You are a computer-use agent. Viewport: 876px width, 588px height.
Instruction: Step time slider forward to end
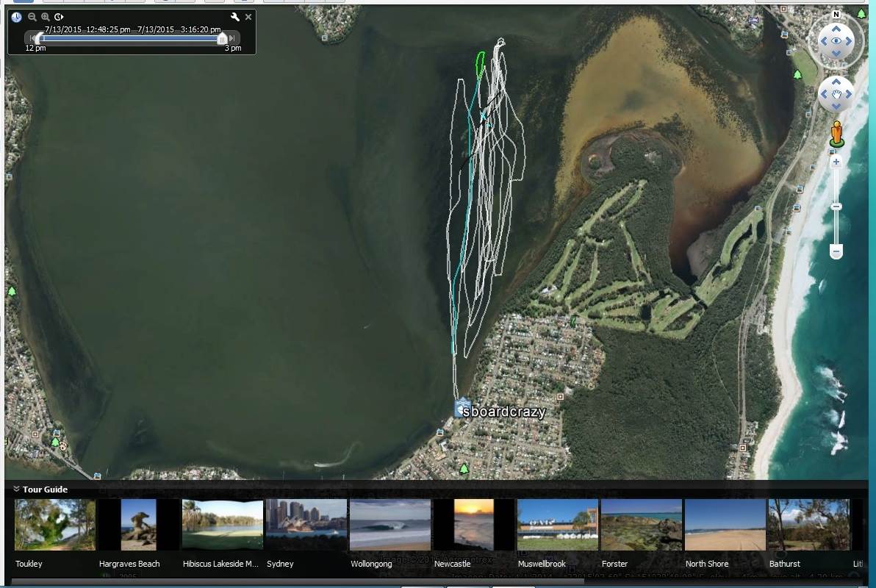point(233,38)
